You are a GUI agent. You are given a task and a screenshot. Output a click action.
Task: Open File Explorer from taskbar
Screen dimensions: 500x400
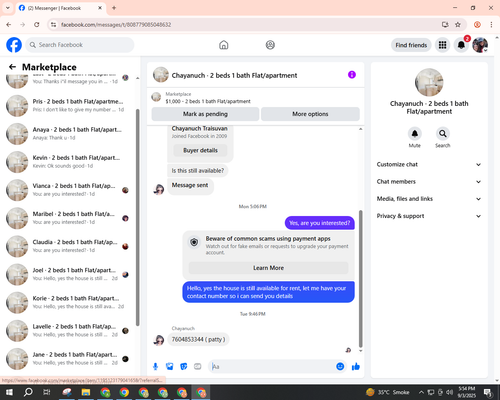86,392
